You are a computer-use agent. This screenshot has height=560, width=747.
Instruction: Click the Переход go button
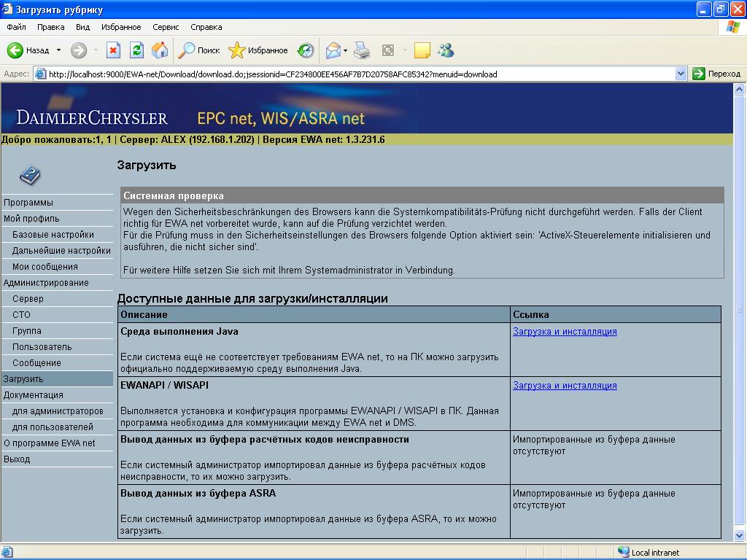click(x=716, y=74)
